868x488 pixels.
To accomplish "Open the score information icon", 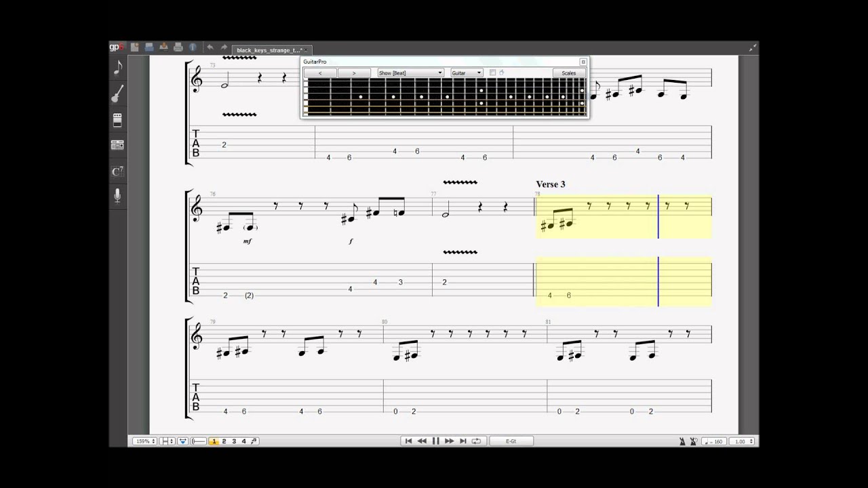I will [193, 47].
